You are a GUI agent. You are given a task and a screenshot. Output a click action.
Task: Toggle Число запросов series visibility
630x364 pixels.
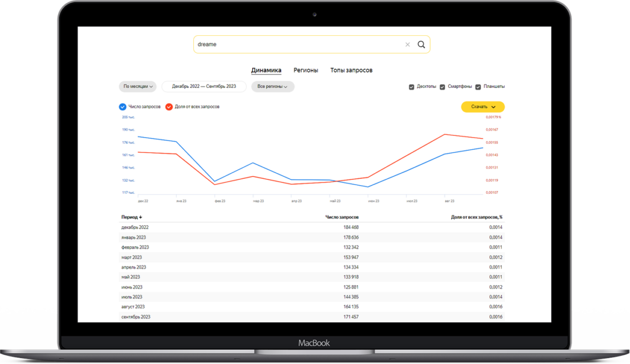point(123,107)
